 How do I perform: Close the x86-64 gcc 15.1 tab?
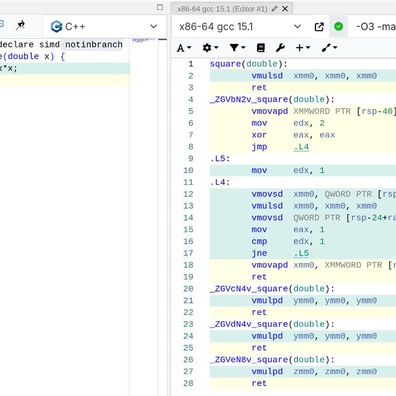[285, 9]
